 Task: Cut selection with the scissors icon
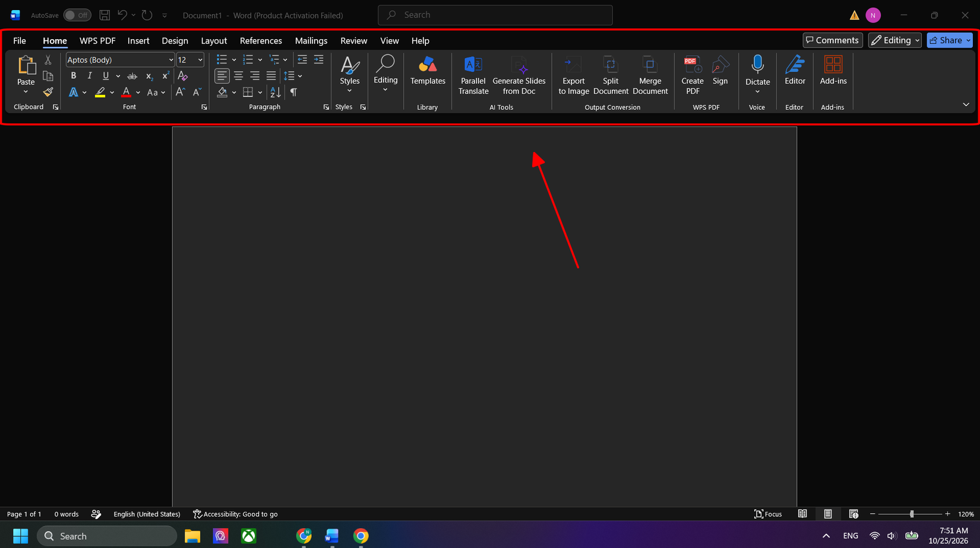(48, 60)
